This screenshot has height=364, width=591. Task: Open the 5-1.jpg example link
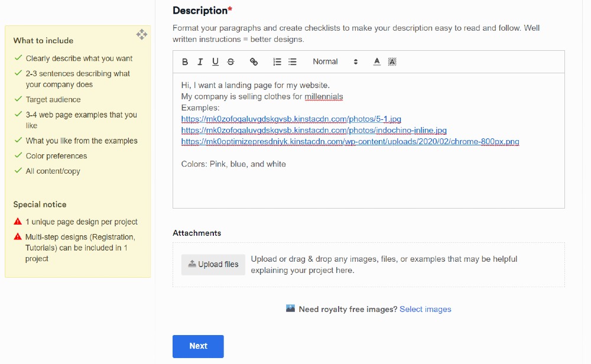click(291, 119)
